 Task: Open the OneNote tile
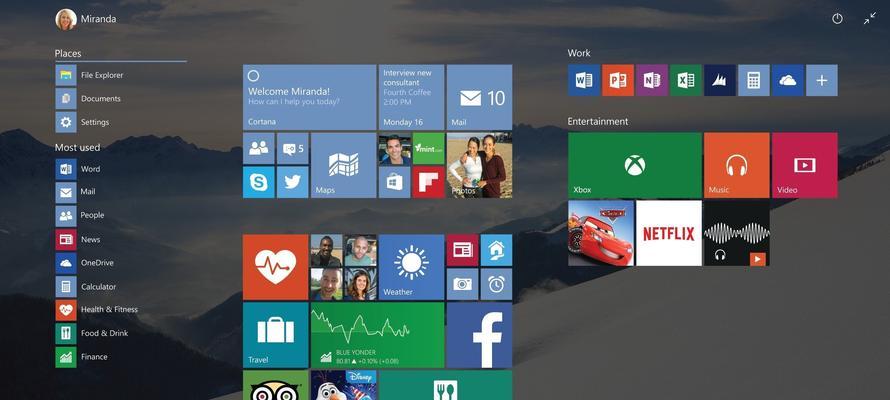tap(652, 81)
